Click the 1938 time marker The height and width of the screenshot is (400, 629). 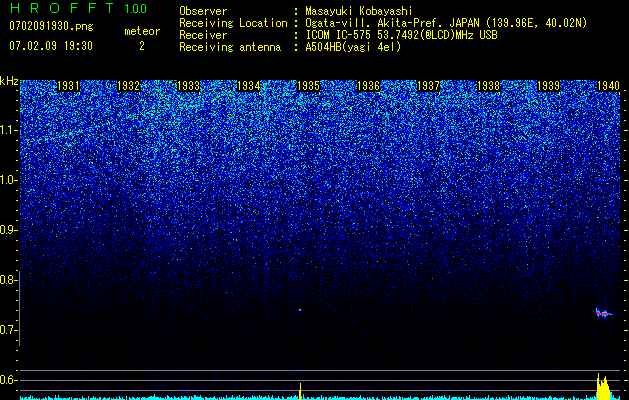tap(489, 86)
